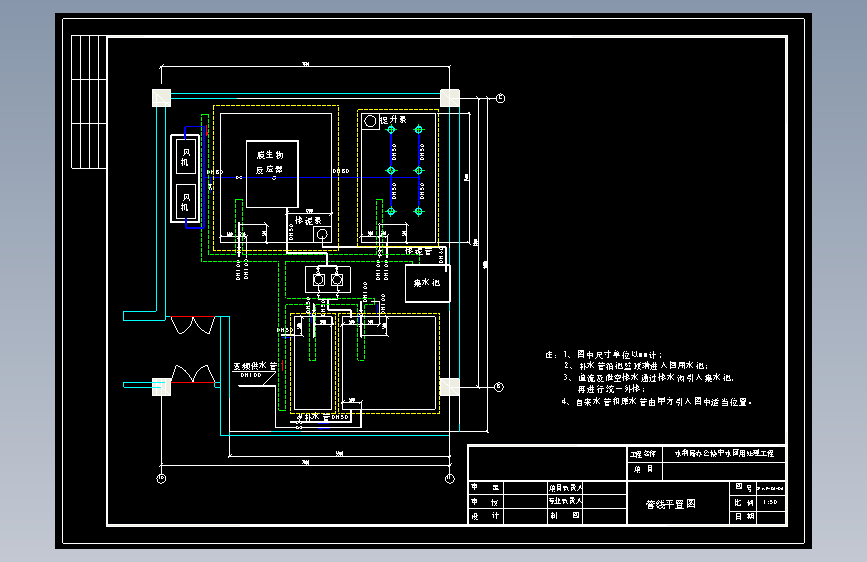Select the "变频供水管" pipe label

coord(255,366)
